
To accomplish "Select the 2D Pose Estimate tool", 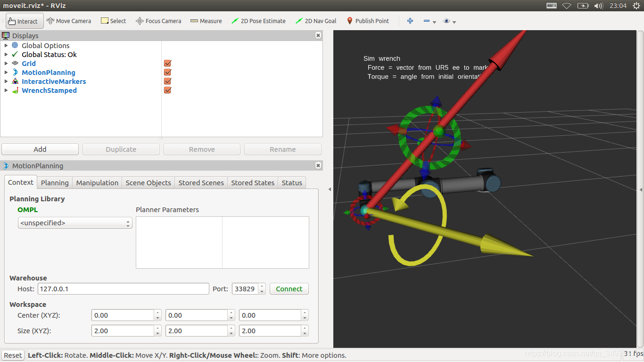I will 258,21.
